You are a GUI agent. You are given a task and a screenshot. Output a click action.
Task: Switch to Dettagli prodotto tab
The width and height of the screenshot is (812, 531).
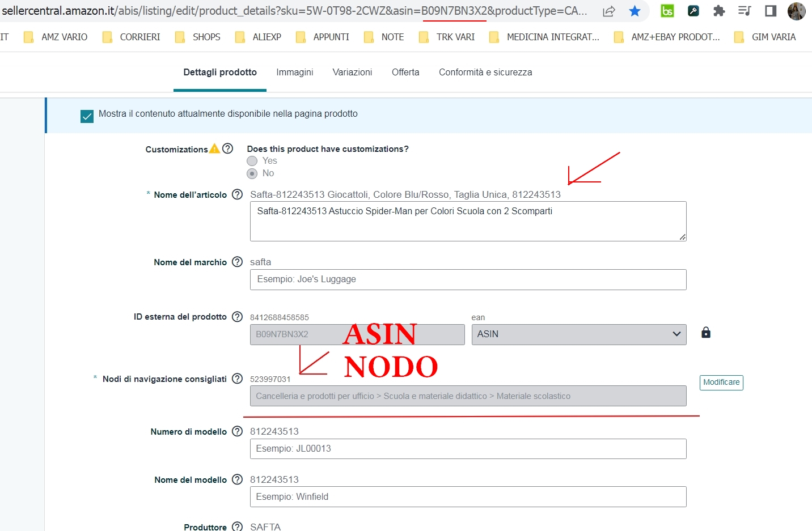click(220, 73)
